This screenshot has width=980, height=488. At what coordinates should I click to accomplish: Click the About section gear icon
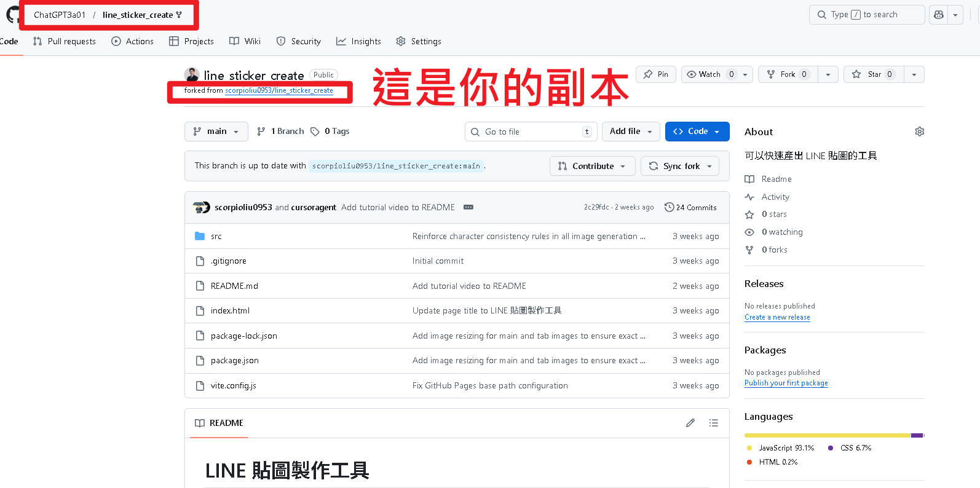[x=919, y=132]
